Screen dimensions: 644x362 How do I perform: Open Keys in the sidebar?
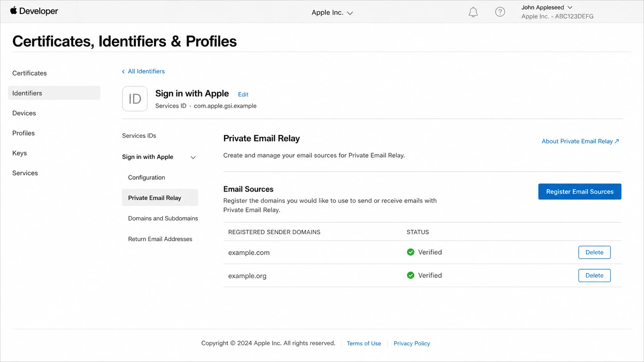[x=19, y=153]
